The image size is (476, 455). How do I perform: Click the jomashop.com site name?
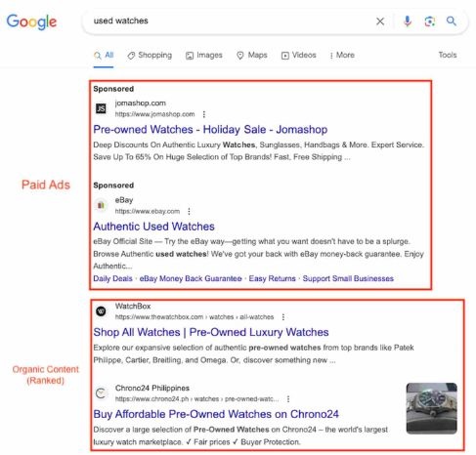pos(141,103)
